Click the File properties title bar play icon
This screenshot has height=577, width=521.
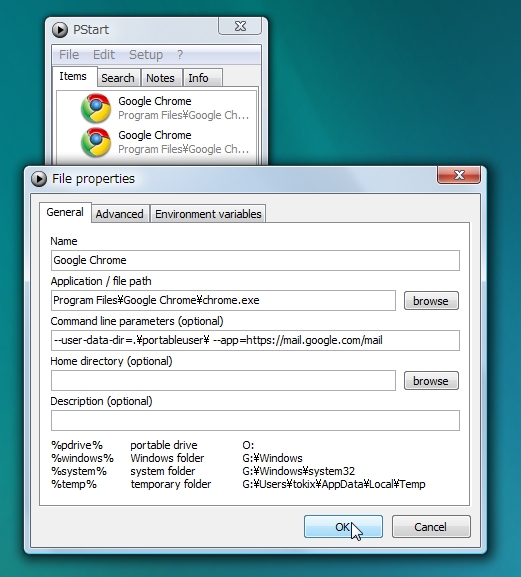click(x=39, y=179)
